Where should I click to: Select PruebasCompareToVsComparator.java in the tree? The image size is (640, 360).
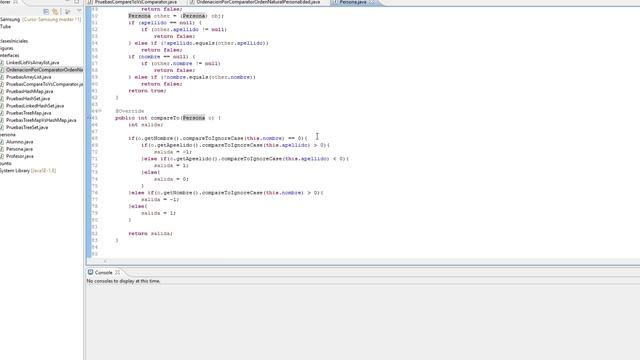[44, 84]
